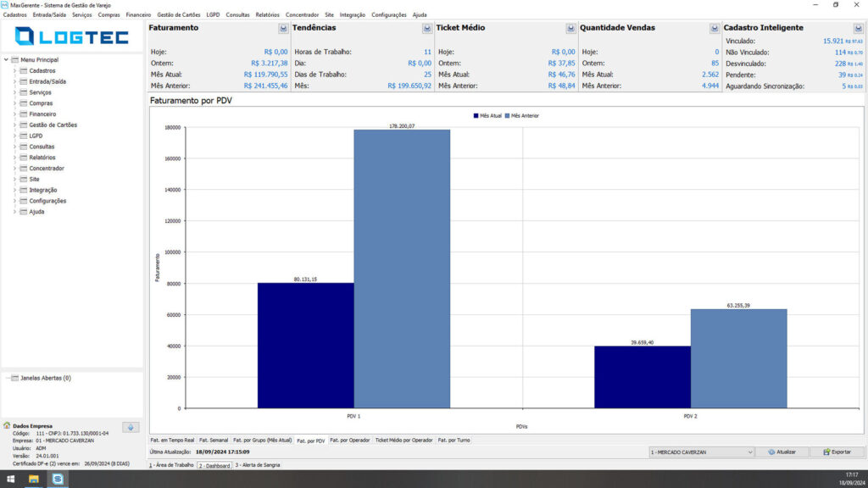Expand the Configurações tree node

(x=14, y=201)
